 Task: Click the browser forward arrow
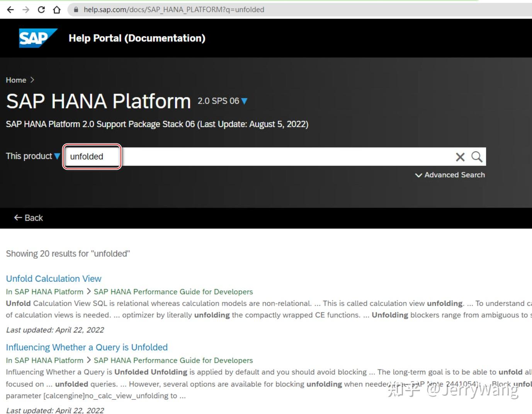coord(25,10)
